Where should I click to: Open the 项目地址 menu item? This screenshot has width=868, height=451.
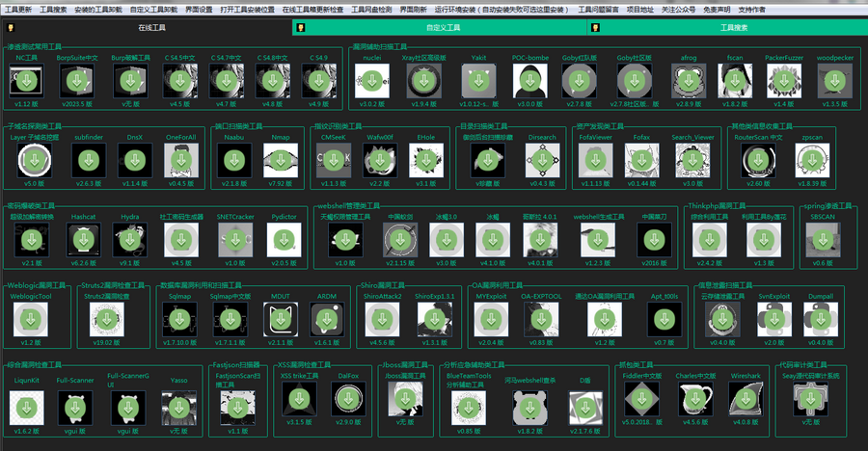click(640, 10)
